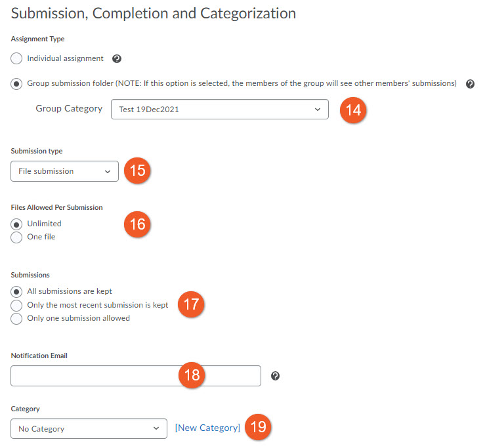
Task: Click the orange number 17 marker
Action: click(191, 304)
